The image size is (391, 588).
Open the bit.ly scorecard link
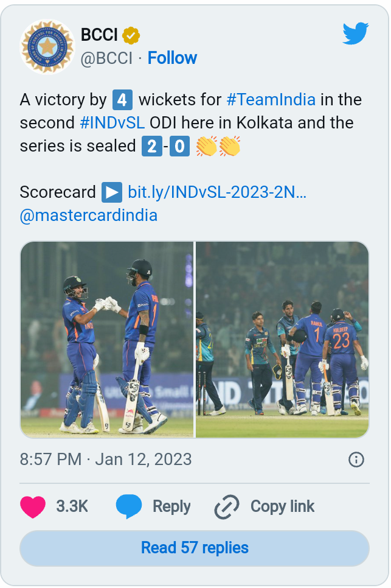pyautogui.click(x=216, y=192)
